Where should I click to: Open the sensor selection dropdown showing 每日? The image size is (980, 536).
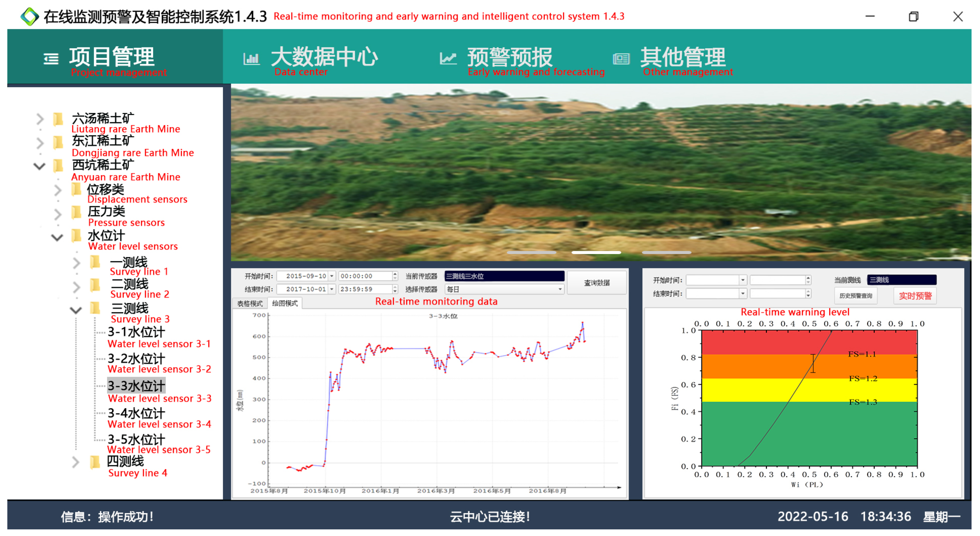coord(560,289)
